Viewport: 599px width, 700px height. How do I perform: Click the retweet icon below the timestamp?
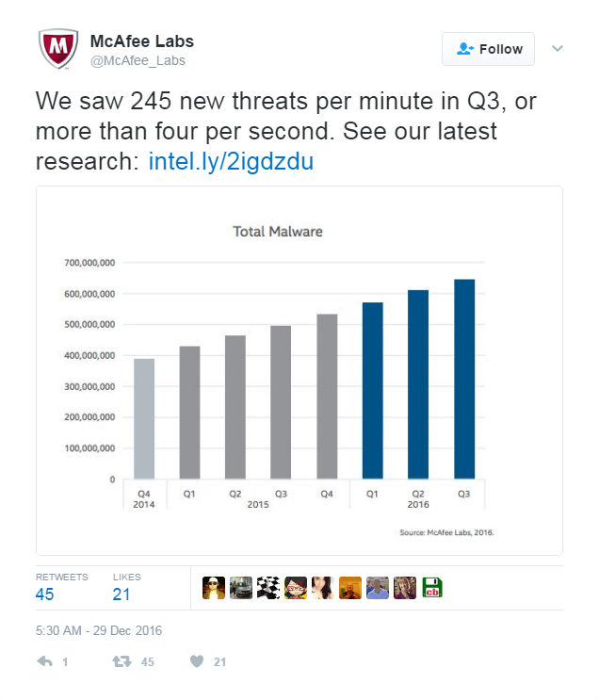click(x=121, y=661)
